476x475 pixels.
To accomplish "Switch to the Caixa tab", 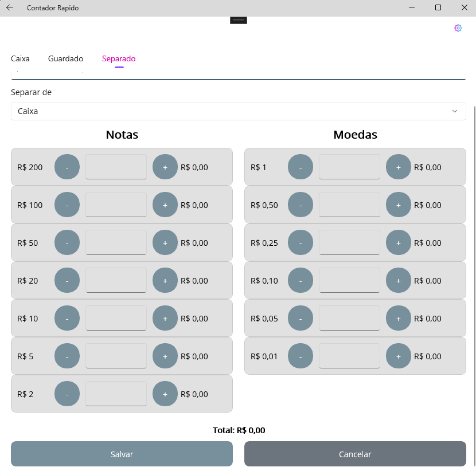I will pyautogui.click(x=20, y=58).
